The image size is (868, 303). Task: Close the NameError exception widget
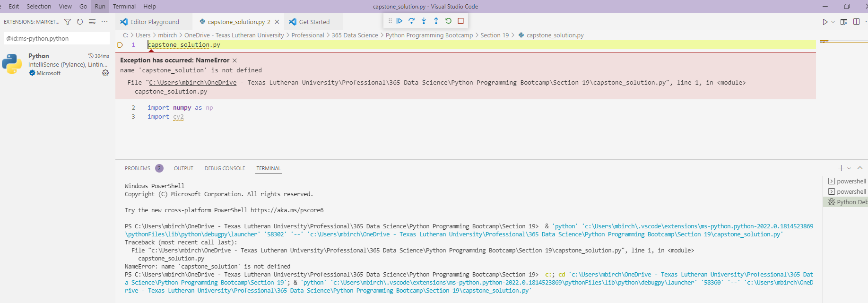click(234, 61)
